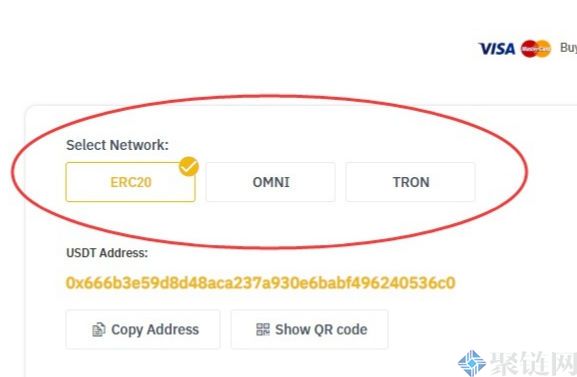Viewport: 577px width, 377px height.
Task: Click the blue diamond watermark logo
Action: (472, 363)
